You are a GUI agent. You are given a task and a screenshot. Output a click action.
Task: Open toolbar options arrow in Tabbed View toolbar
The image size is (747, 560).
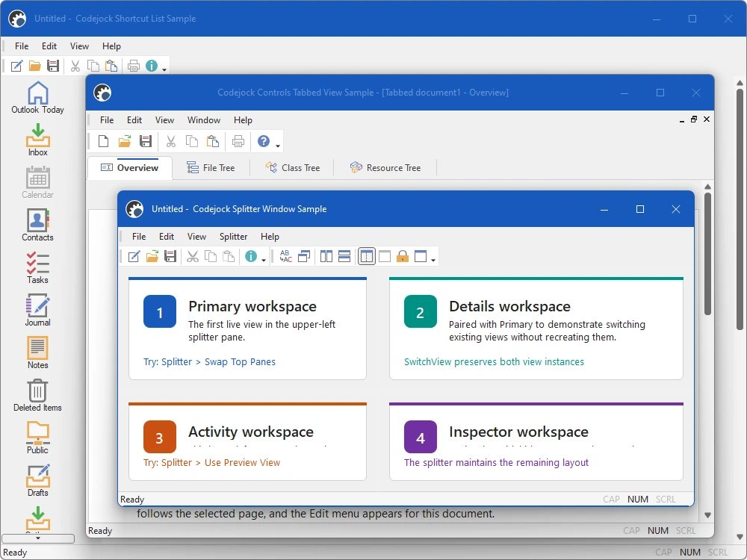coord(278,146)
